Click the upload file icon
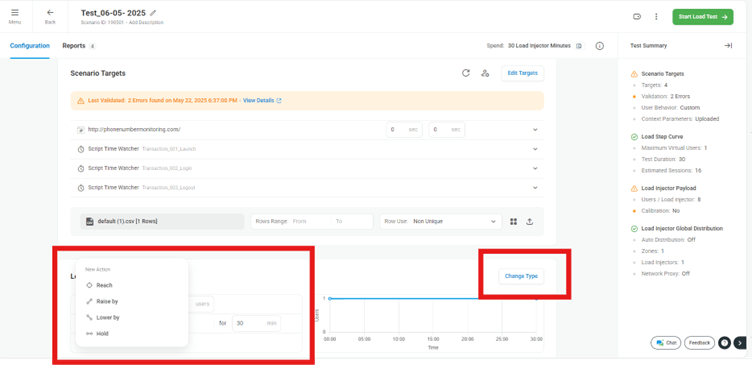 (530, 222)
